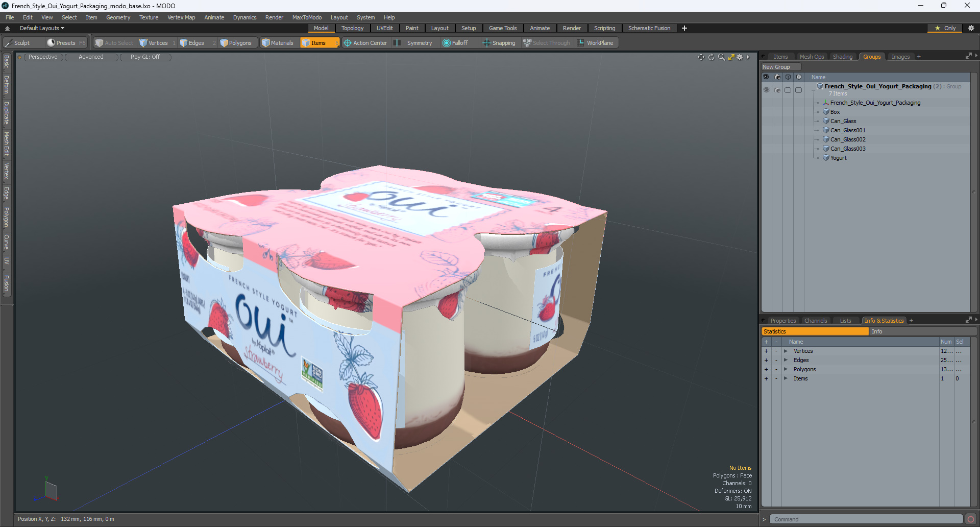Open the Shading tab
The image size is (980, 527).
[843, 57]
